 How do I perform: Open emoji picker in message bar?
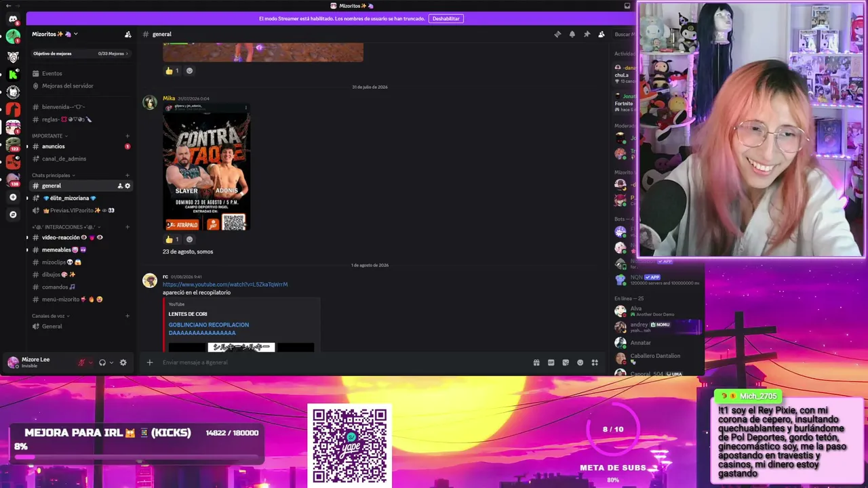pos(580,363)
